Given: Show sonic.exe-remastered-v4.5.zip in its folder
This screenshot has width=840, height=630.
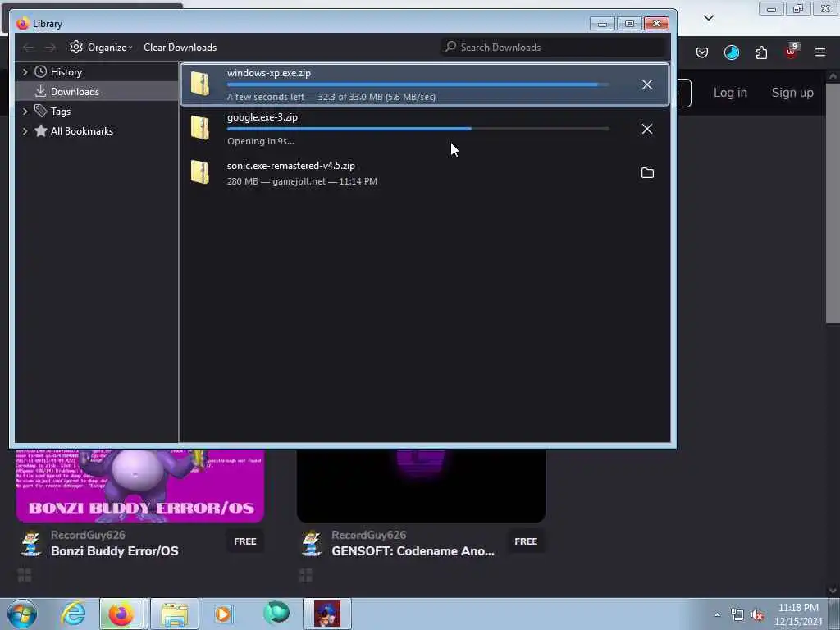Looking at the screenshot, I should 647,172.
